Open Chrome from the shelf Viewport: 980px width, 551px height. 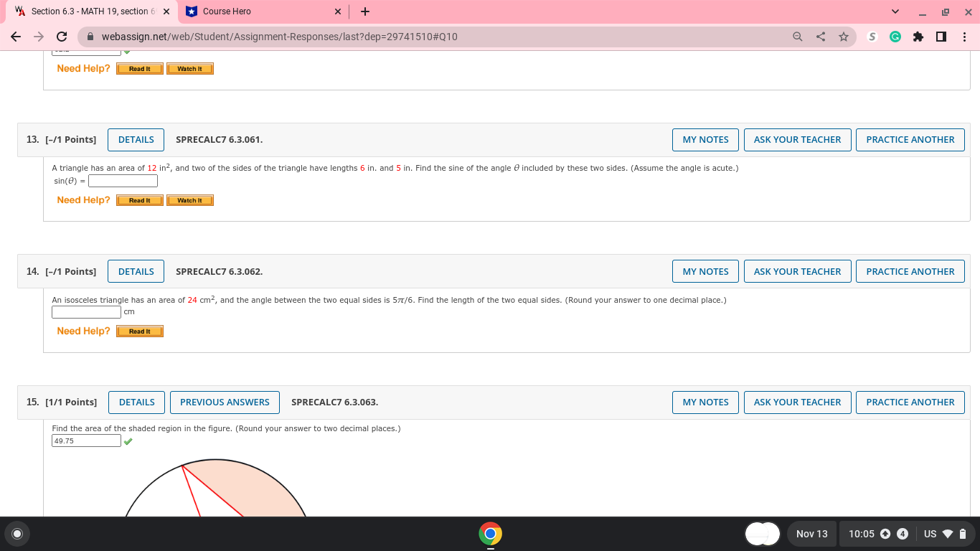pos(490,534)
